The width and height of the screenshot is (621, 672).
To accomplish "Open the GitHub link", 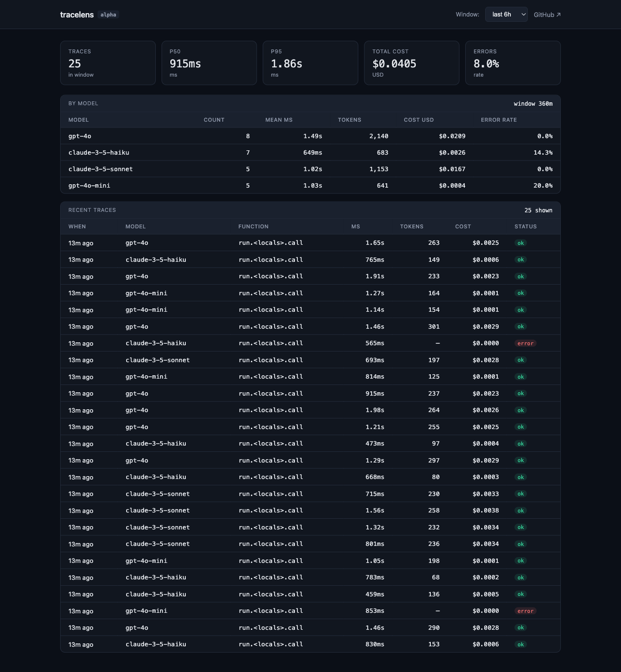I will [x=547, y=15].
